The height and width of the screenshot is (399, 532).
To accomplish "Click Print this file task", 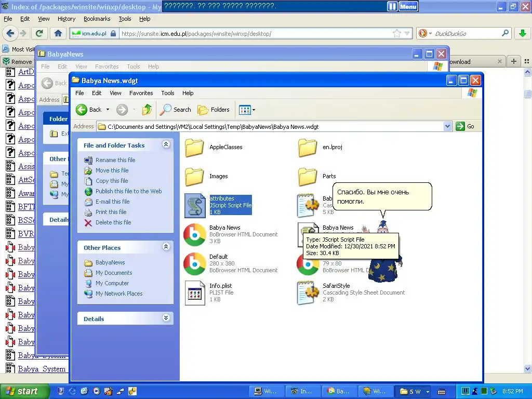I will (111, 212).
